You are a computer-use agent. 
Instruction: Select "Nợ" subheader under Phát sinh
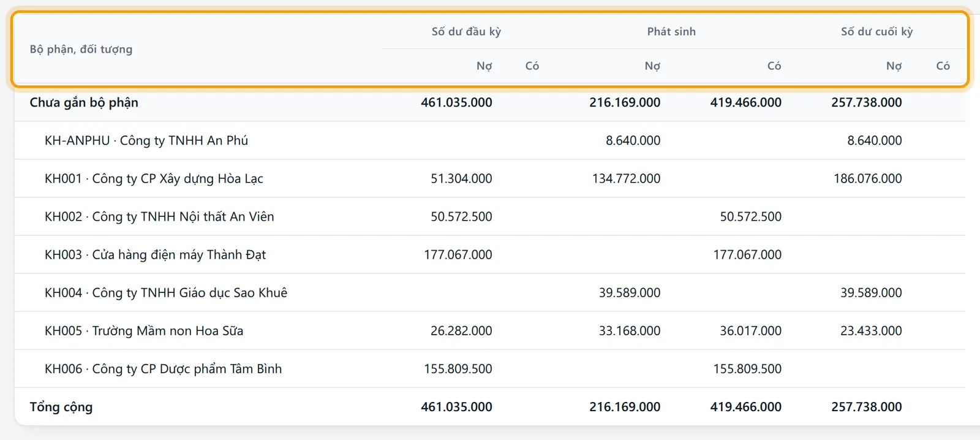click(x=652, y=66)
